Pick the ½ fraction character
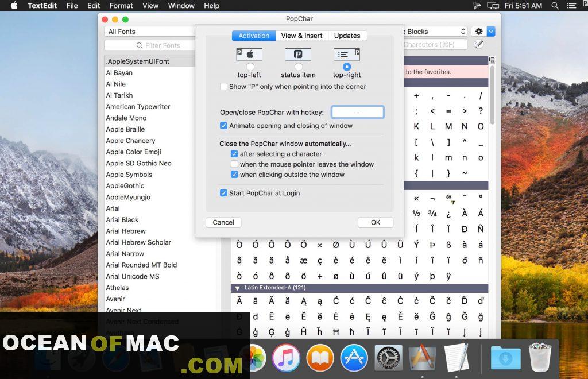This screenshot has height=379, width=588. click(416, 213)
